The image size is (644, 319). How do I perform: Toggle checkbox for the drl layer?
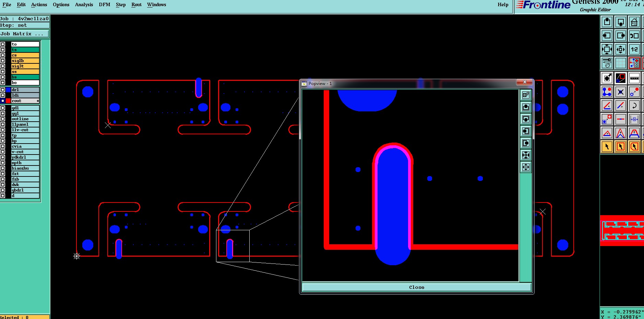click(3, 90)
